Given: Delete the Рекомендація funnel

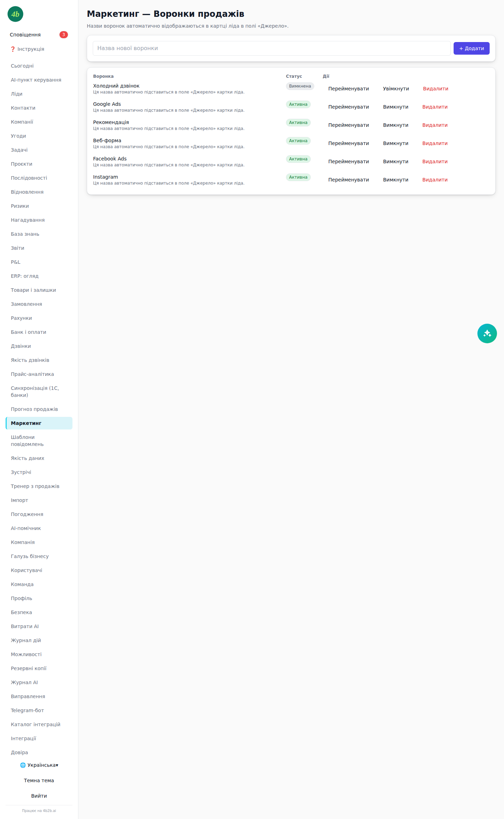Looking at the screenshot, I should tap(435, 125).
